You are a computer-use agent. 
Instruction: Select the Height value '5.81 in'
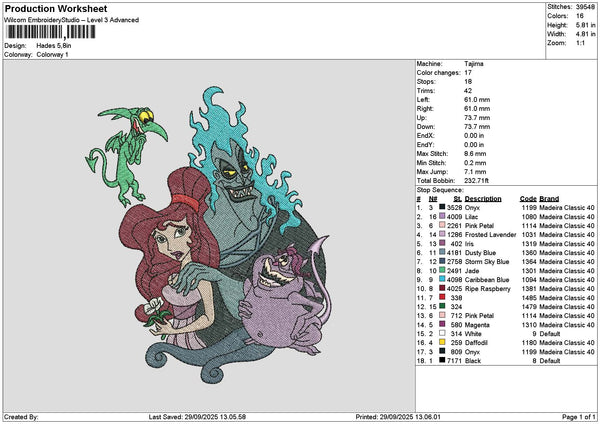(x=585, y=25)
